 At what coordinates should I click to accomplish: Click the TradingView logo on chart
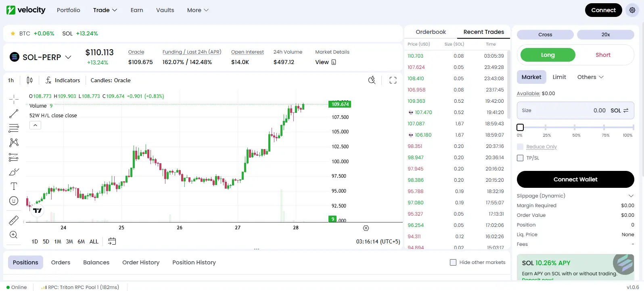pos(38,210)
